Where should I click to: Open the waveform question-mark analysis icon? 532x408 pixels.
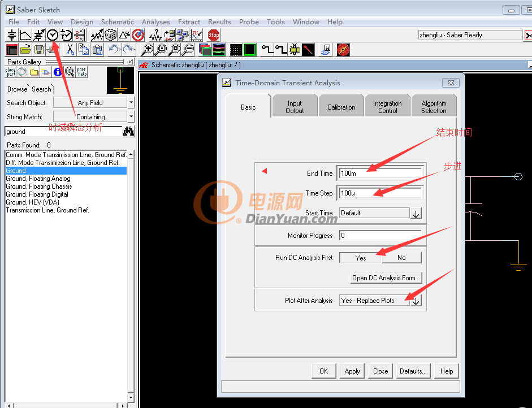[155, 35]
